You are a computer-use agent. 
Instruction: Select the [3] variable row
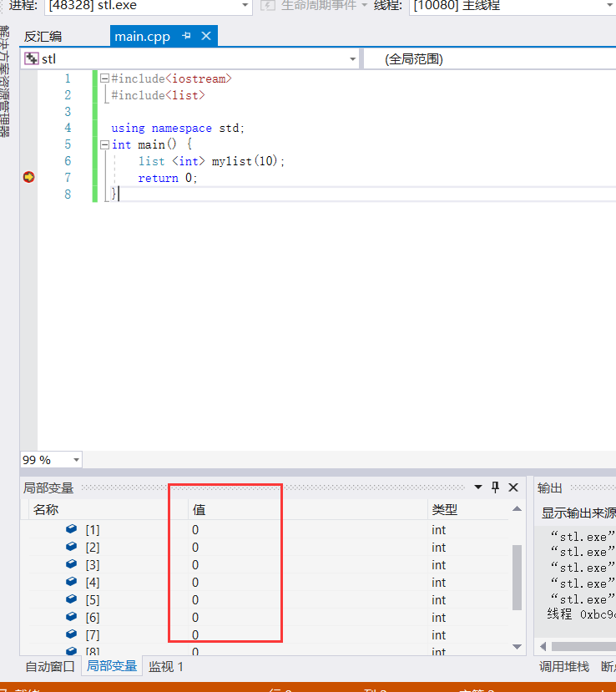pyautogui.click(x=269, y=565)
